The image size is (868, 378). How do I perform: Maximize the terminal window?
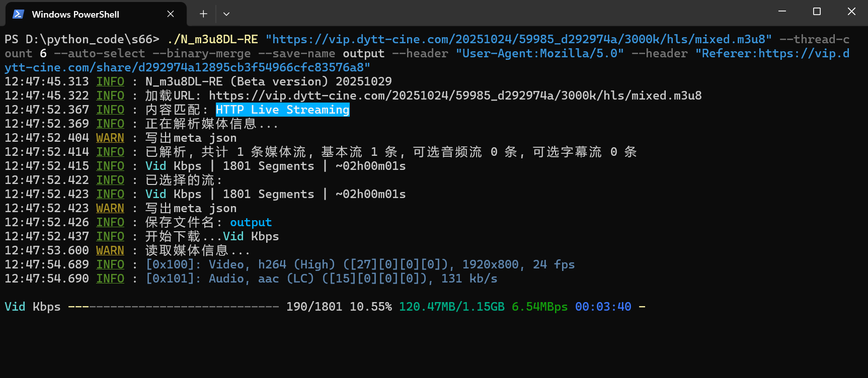pyautogui.click(x=817, y=11)
